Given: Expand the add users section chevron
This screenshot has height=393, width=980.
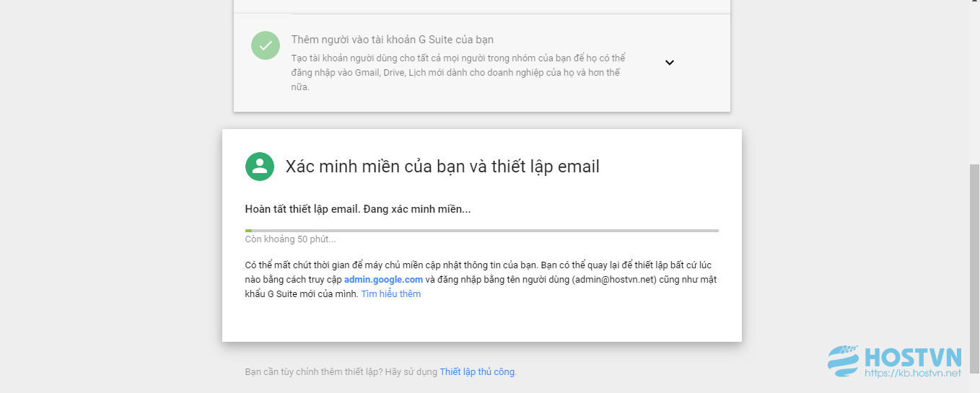Looking at the screenshot, I should (670, 63).
